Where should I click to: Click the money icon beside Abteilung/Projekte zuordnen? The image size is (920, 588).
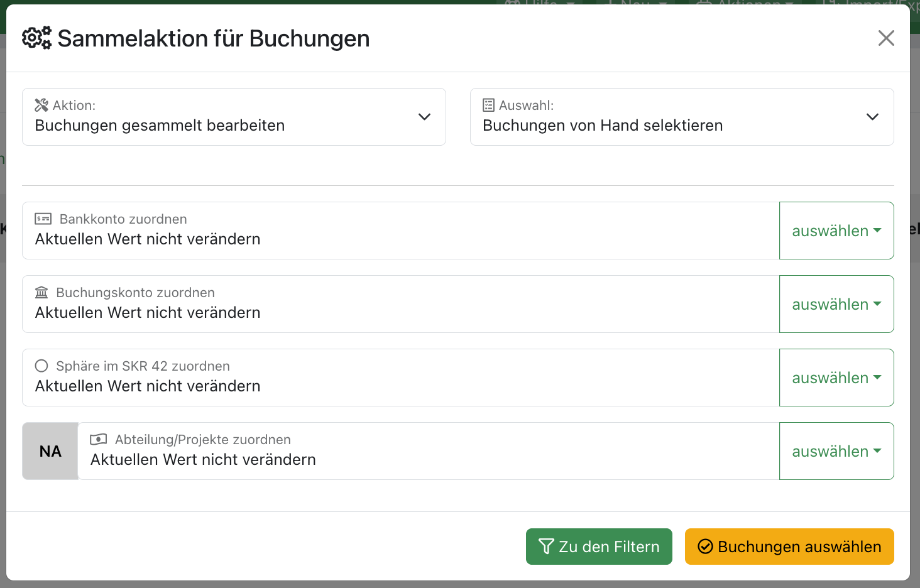tap(98, 440)
